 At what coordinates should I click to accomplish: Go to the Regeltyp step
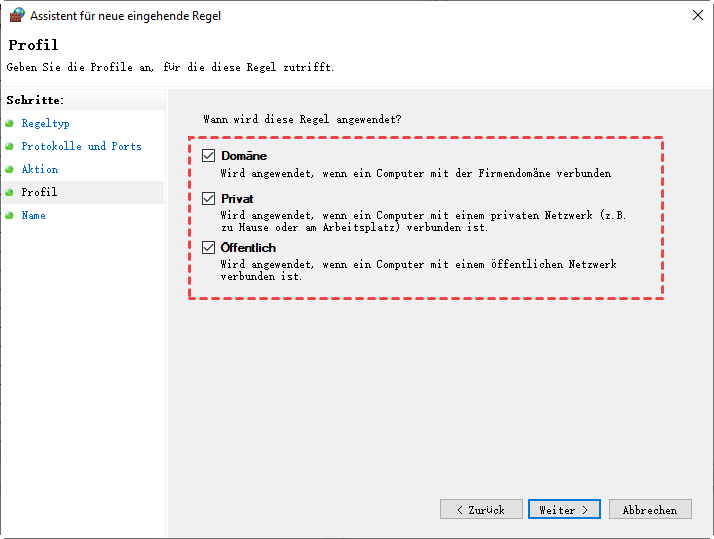coord(45,123)
